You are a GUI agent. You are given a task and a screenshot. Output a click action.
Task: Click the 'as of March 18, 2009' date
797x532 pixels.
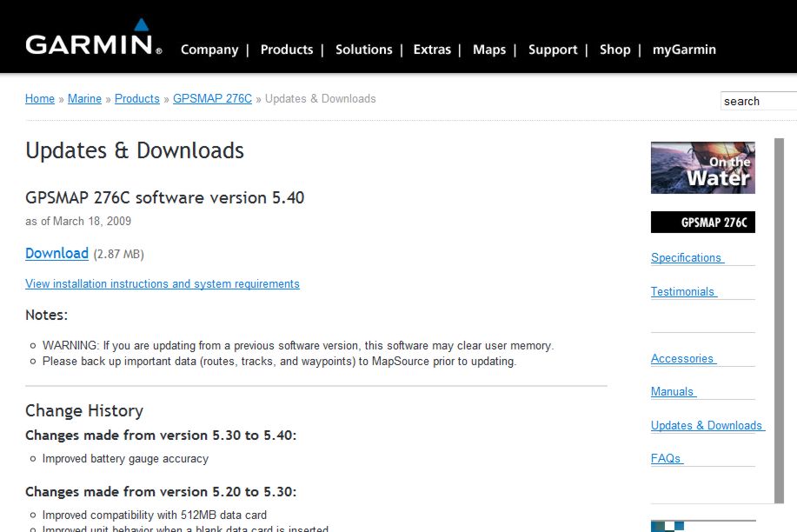(78, 222)
